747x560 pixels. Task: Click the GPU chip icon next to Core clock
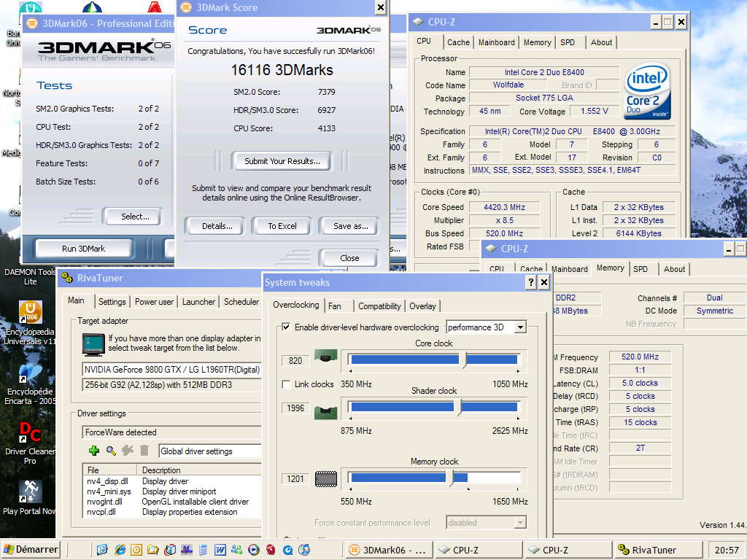tap(326, 356)
